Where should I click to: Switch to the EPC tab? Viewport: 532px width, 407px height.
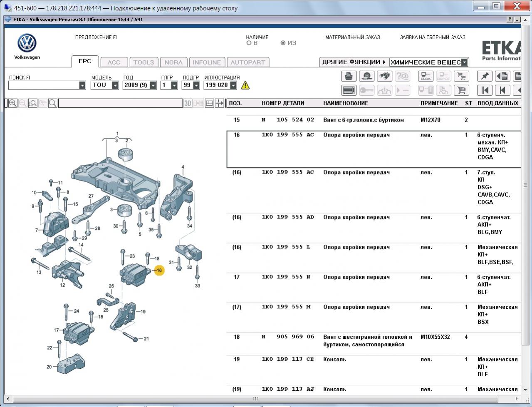pyautogui.click(x=85, y=61)
